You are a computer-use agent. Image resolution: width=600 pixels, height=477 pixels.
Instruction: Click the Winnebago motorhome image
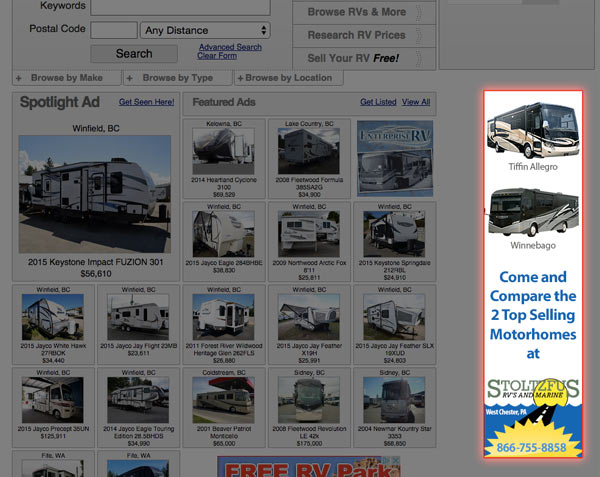pyautogui.click(x=533, y=212)
